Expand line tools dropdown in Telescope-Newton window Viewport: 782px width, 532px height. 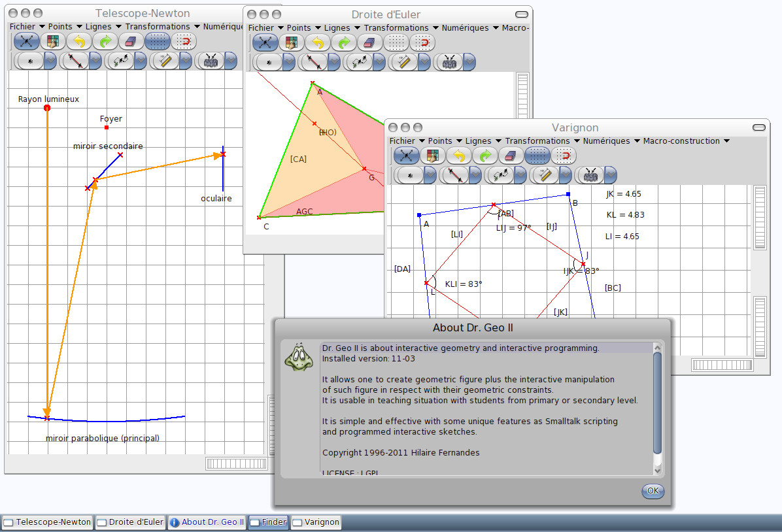click(x=95, y=61)
